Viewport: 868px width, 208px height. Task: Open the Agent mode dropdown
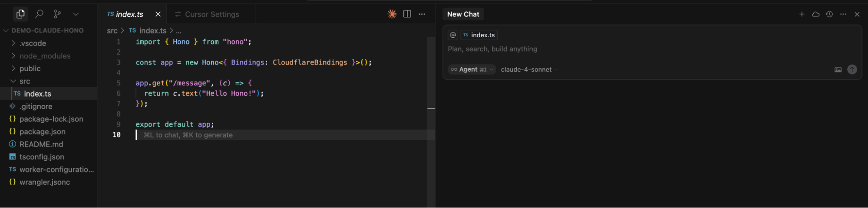[472, 70]
